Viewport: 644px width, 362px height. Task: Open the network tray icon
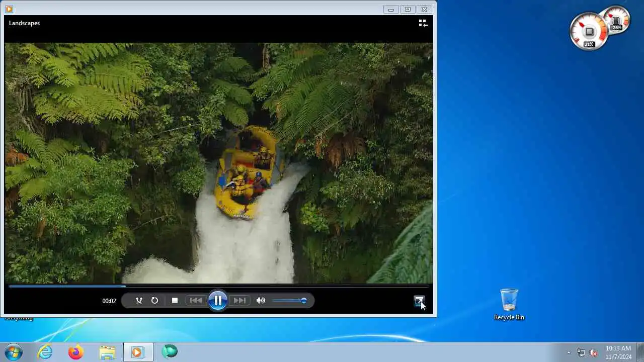(x=581, y=352)
